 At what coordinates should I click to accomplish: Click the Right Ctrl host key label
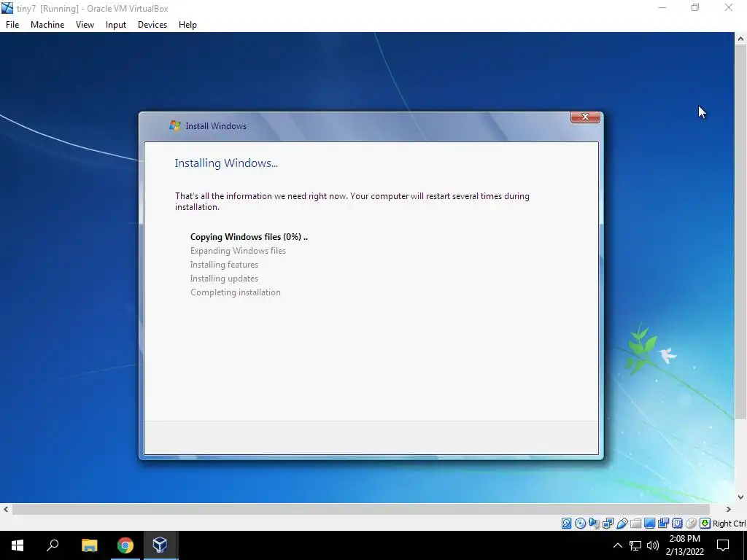tap(729, 524)
